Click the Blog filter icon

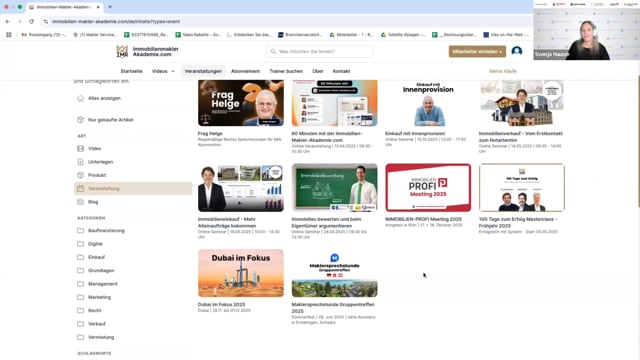80,202
